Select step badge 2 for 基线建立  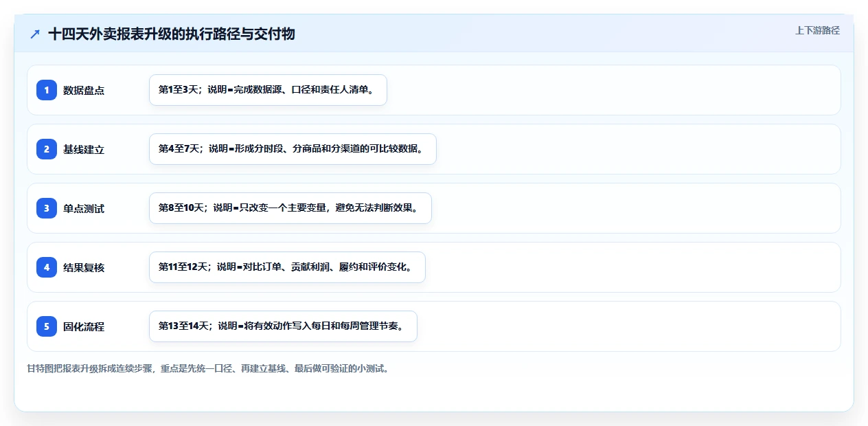click(47, 149)
